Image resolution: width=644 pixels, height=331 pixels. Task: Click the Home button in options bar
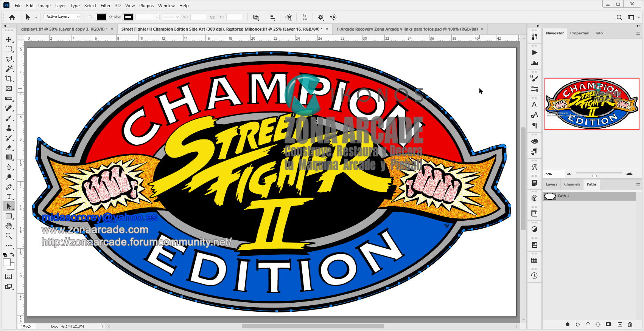[x=12, y=17]
